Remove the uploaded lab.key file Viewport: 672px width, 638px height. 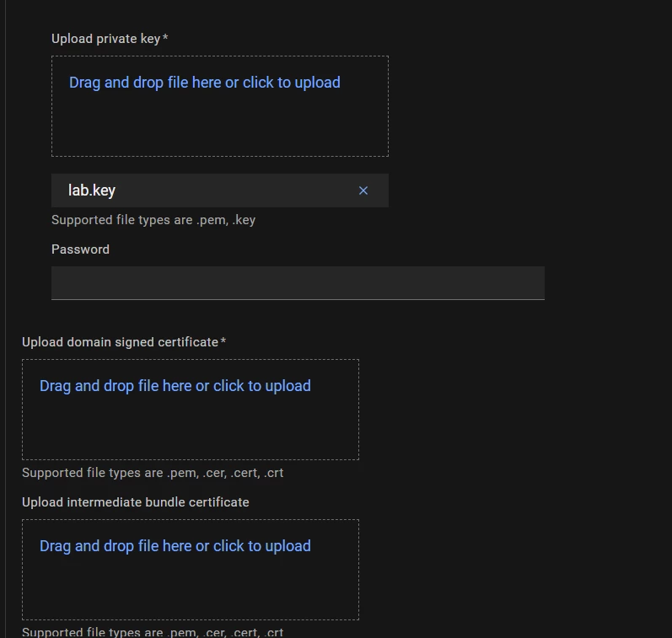pyautogui.click(x=363, y=190)
